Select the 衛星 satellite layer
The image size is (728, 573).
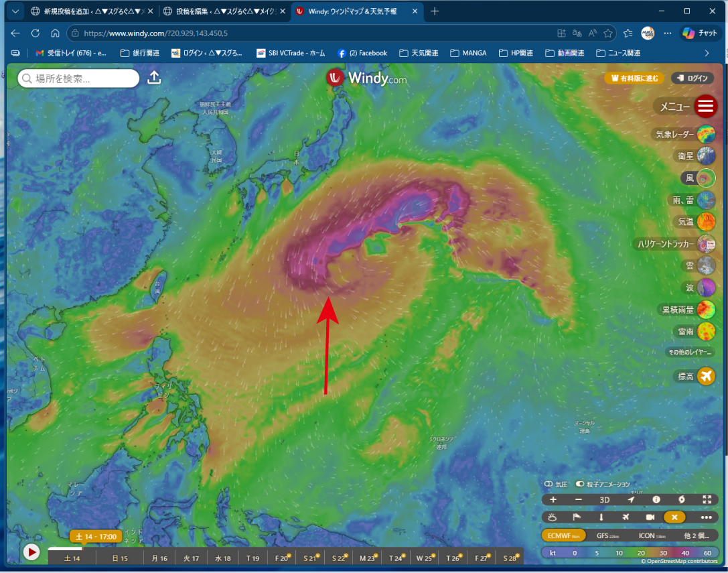[x=706, y=156]
